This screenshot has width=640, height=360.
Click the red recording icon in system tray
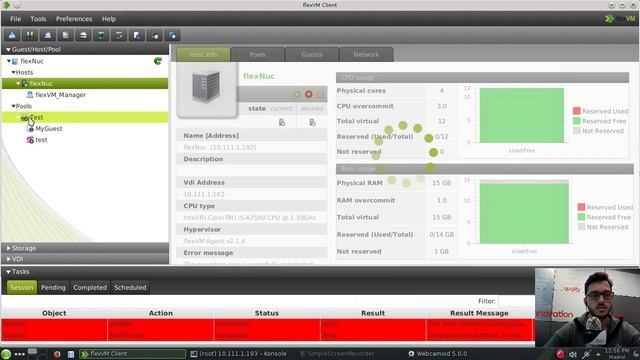(x=560, y=354)
